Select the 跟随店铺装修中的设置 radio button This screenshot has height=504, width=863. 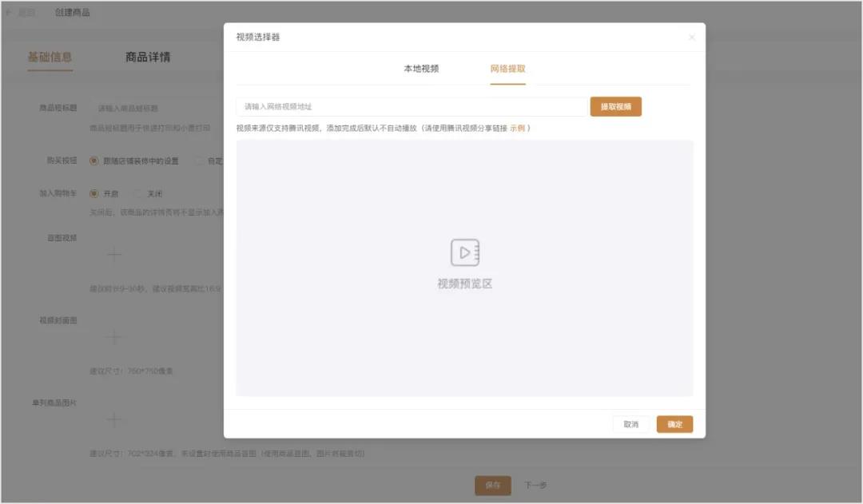94,161
